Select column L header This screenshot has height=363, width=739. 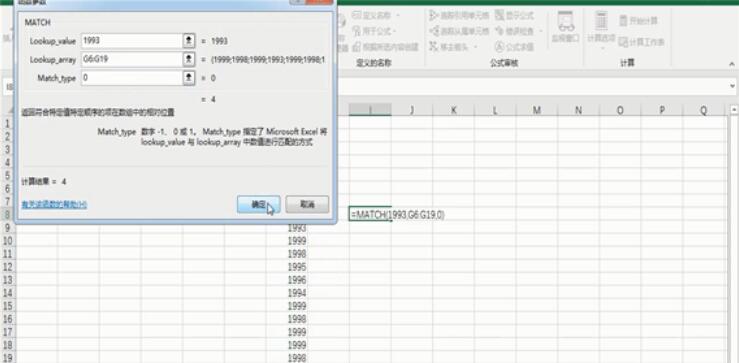tap(495, 110)
